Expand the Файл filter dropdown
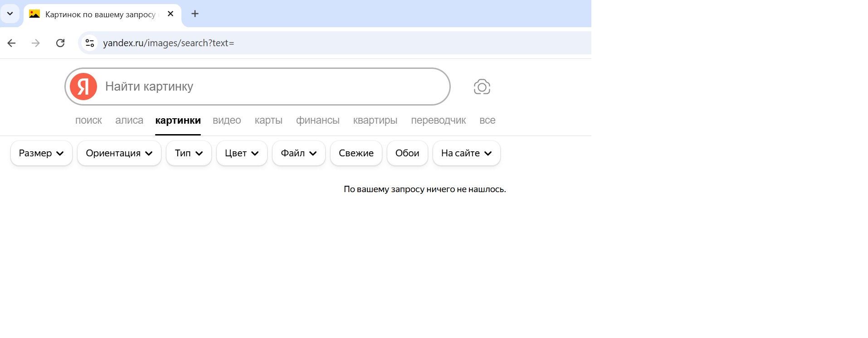Image resolution: width=868 pixels, height=338 pixels. point(299,153)
